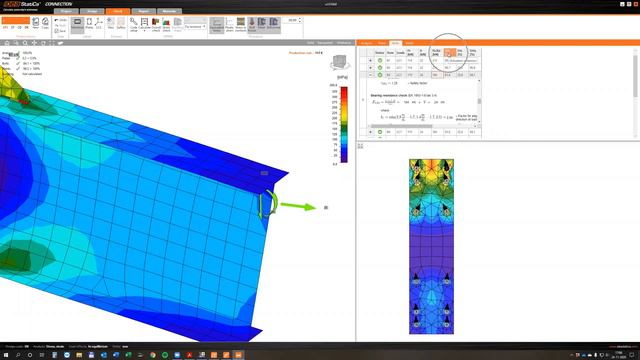Show the Overall check results
Screen dimensions: 640x360
[156, 24]
